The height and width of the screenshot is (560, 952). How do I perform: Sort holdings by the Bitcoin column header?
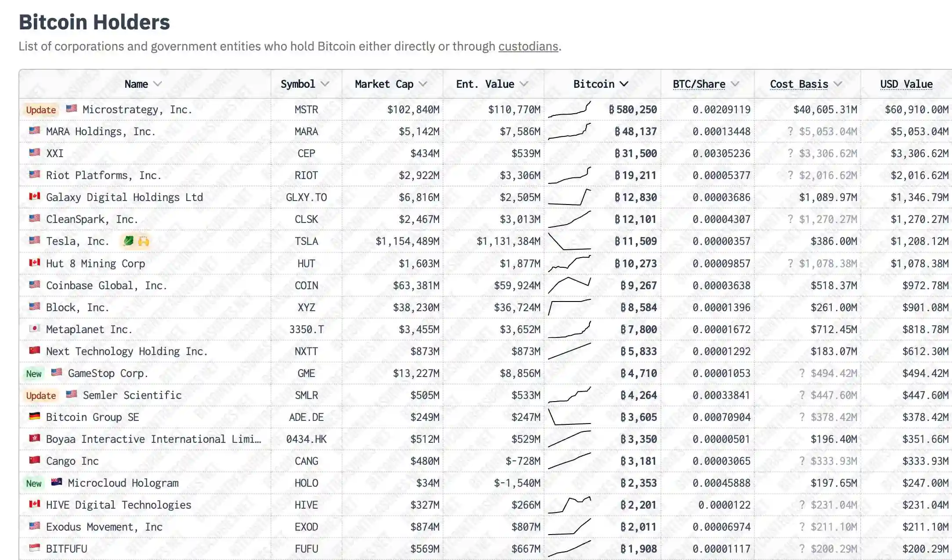pos(600,84)
